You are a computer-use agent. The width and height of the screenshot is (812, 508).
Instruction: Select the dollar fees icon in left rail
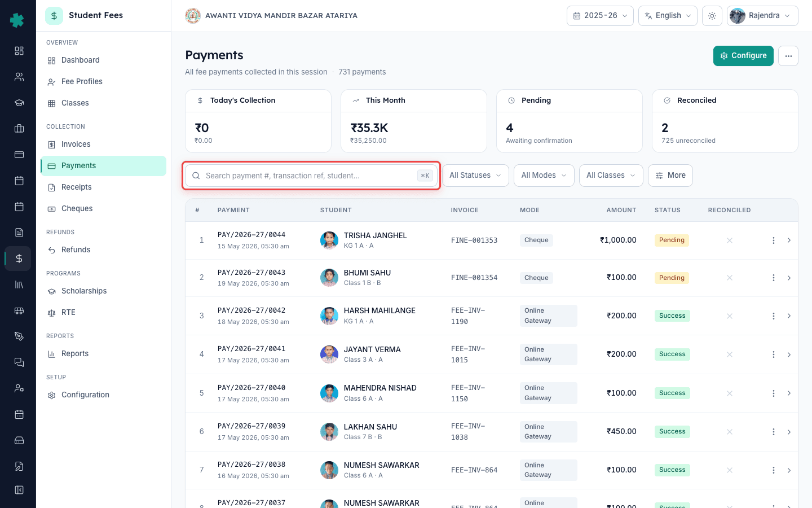[19, 259]
